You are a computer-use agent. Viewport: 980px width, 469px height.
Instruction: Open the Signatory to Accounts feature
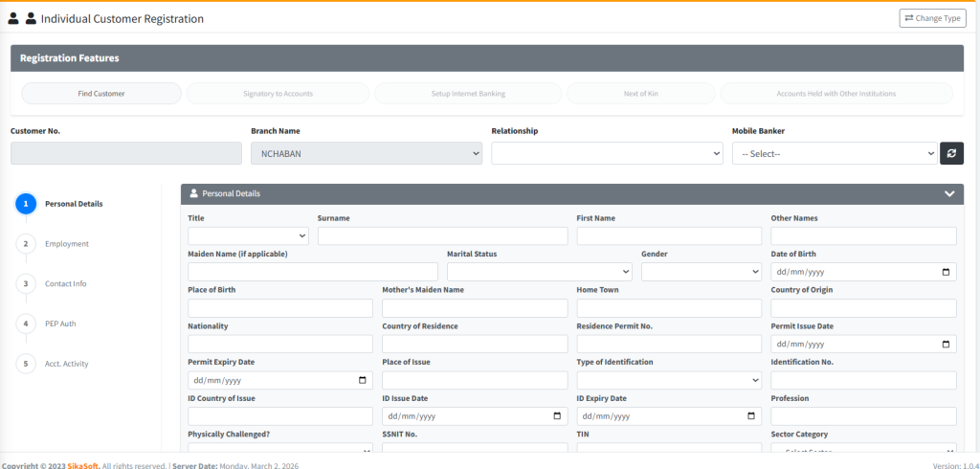pos(278,94)
